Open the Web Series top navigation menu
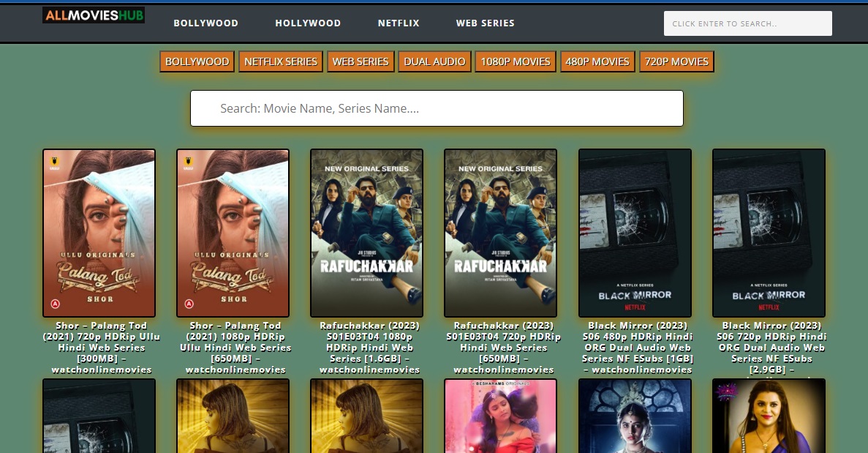The image size is (868, 453). (x=486, y=23)
